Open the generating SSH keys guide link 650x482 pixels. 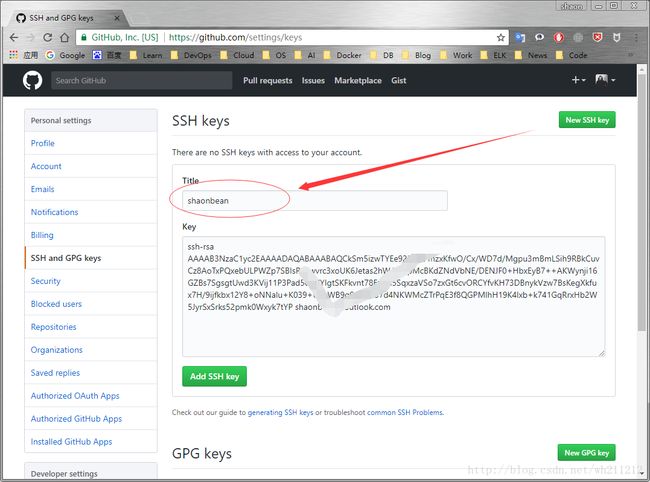pos(280,412)
